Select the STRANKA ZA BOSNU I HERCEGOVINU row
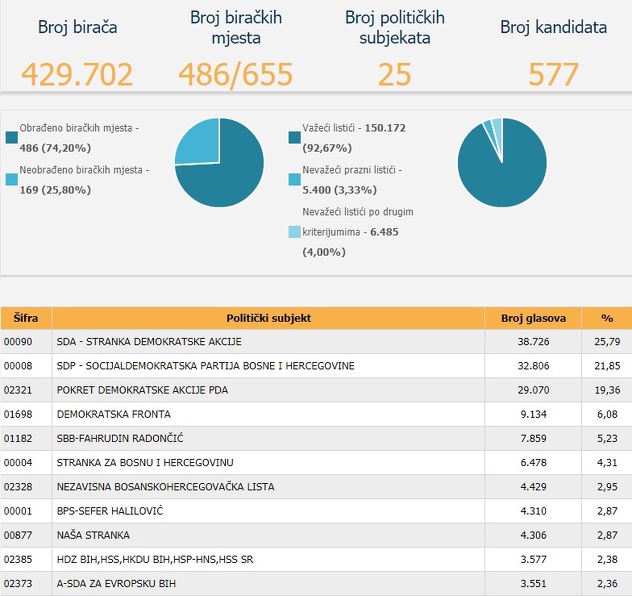 (316, 463)
